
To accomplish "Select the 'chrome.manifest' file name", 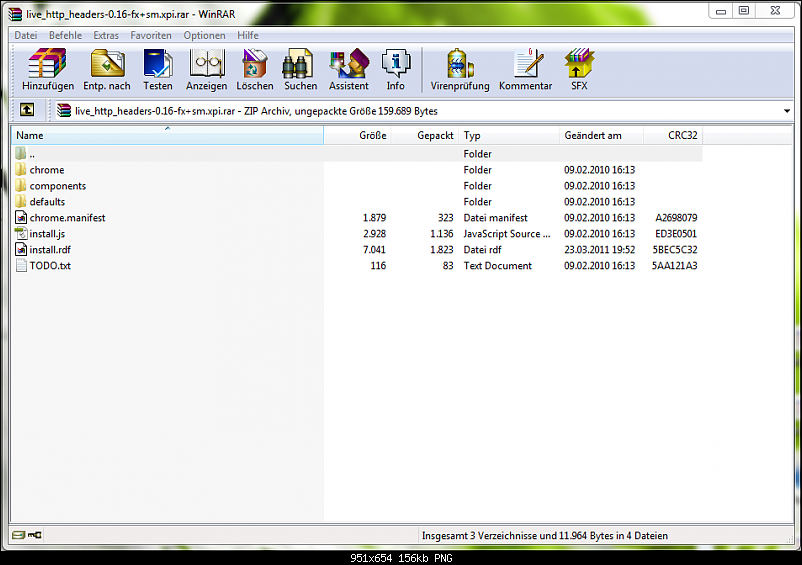I will (68, 218).
